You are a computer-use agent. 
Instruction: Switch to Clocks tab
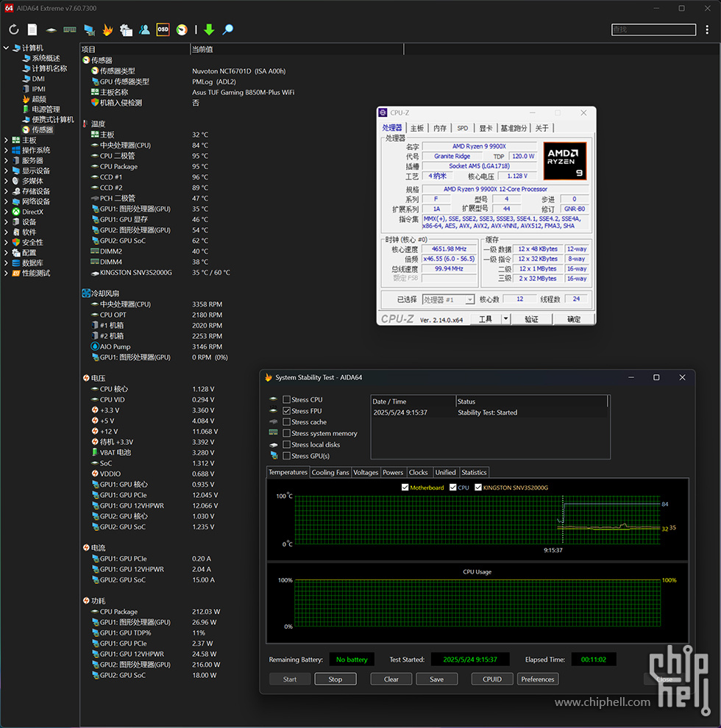(x=418, y=472)
